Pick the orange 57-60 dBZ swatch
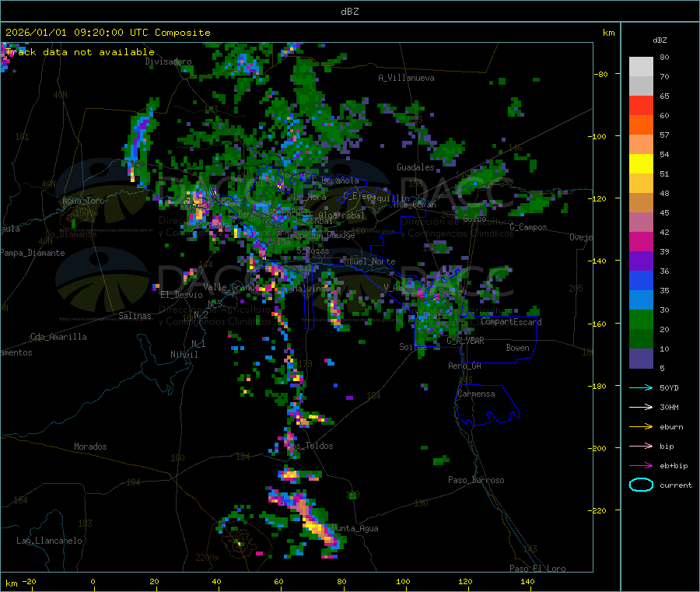Screen dimensions: 700x592 pyautogui.click(x=641, y=125)
